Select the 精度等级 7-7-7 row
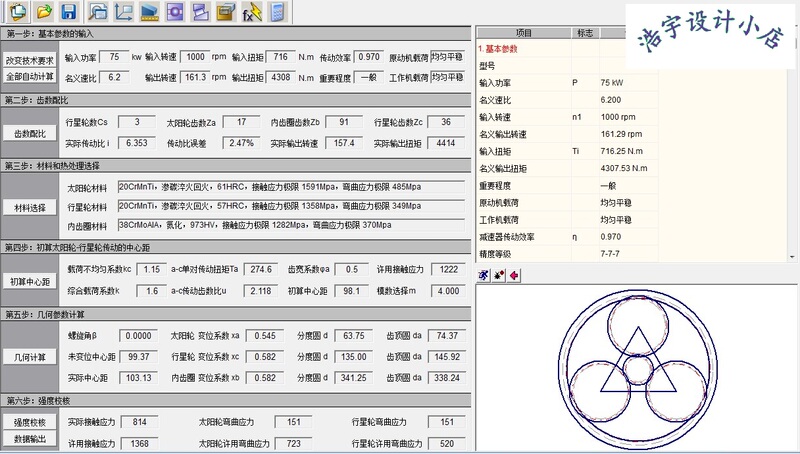800x454 pixels. click(x=567, y=254)
